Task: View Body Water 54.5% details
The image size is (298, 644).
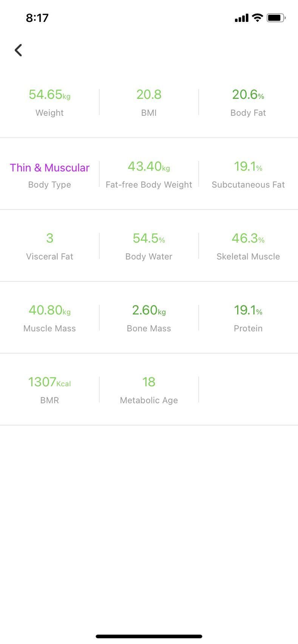Action: (x=149, y=246)
